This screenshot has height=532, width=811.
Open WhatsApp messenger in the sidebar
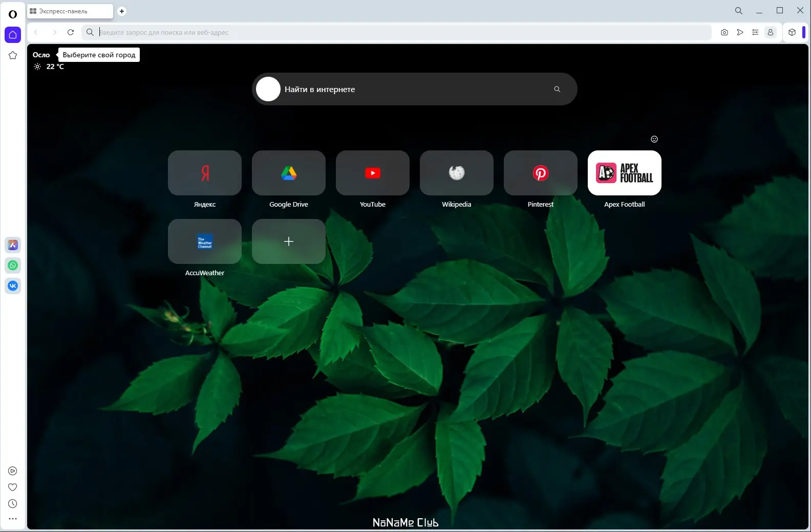pos(13,265)
